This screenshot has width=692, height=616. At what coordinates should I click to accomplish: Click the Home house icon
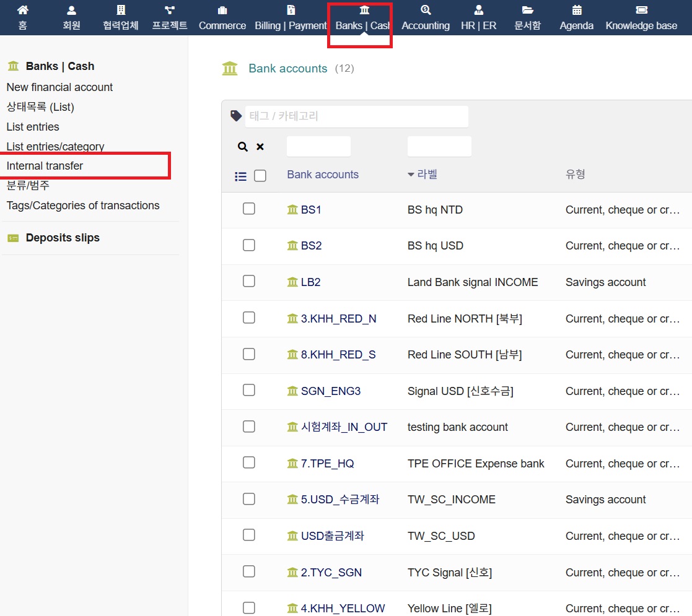click(23, 10)
